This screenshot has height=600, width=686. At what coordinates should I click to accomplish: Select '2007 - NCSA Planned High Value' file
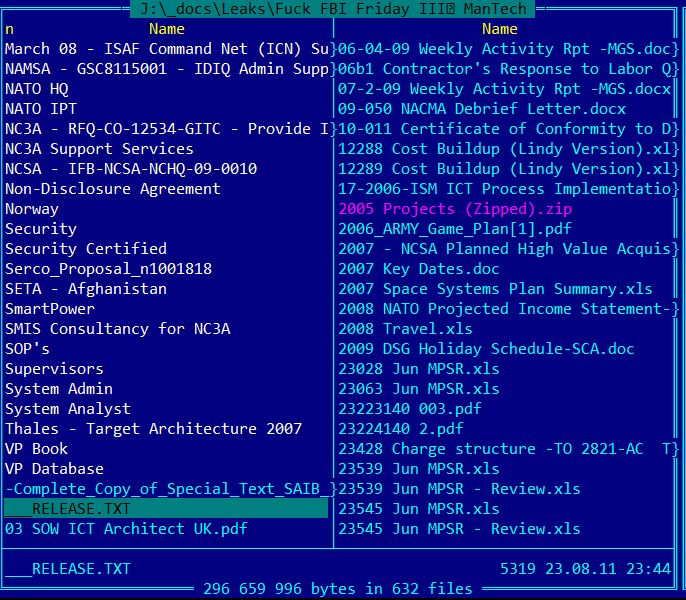pyautogui.click(x=504, y=249)
